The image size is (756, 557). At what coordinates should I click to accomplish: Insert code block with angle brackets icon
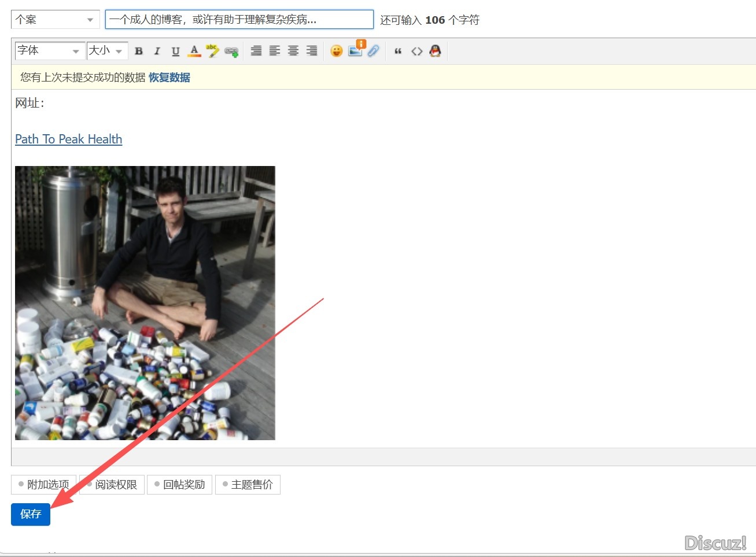416,51
